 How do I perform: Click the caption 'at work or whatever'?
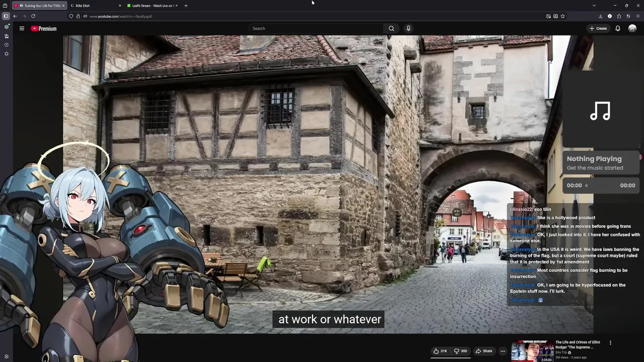pos(330,319)
